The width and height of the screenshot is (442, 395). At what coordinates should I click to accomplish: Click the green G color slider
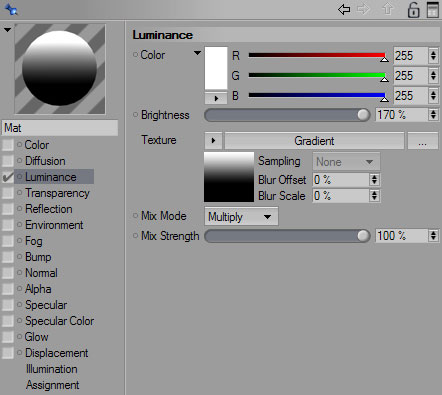click(x=318, y=76)
